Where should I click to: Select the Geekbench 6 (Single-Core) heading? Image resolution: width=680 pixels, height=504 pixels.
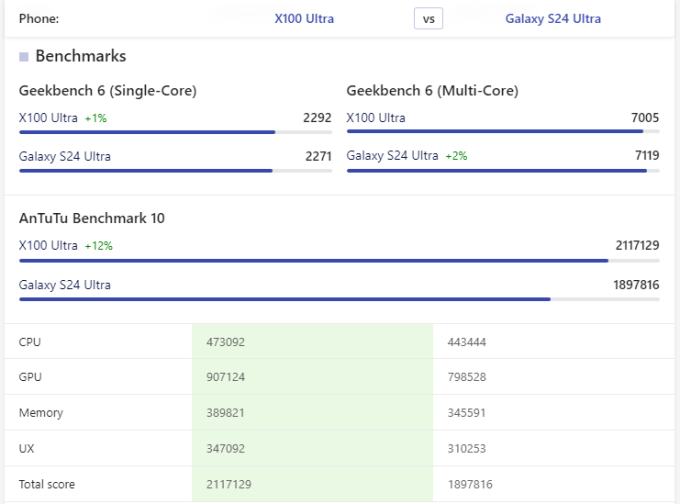tap(108, 91)
